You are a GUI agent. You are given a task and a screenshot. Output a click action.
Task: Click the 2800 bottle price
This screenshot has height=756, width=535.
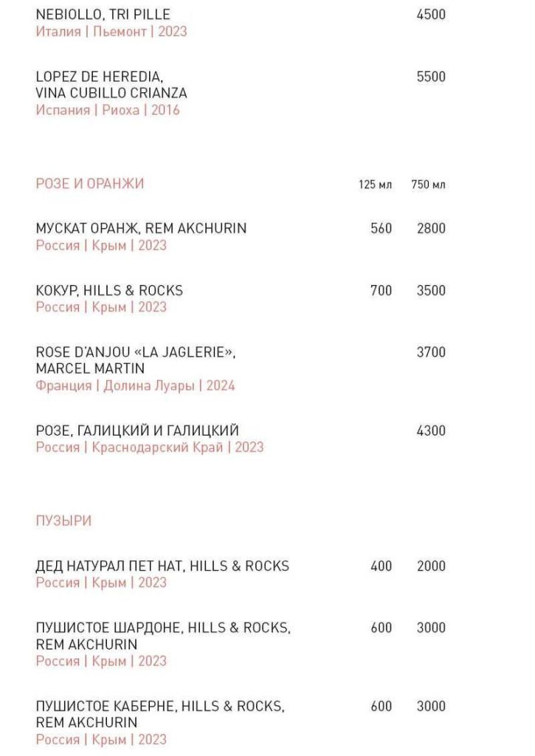(431, 229)
